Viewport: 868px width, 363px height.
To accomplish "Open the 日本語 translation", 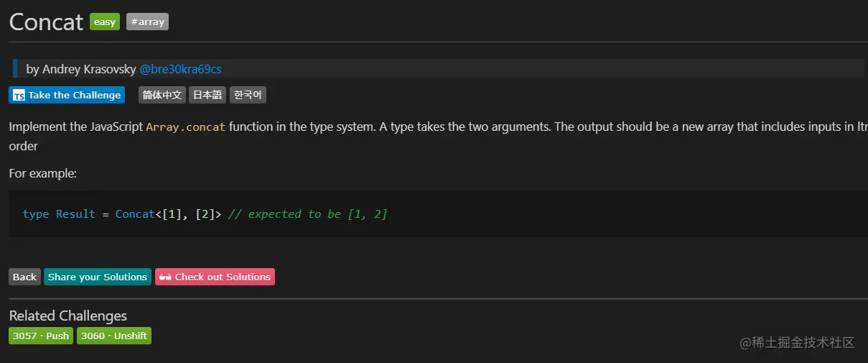I will click(x=207, y=95).
